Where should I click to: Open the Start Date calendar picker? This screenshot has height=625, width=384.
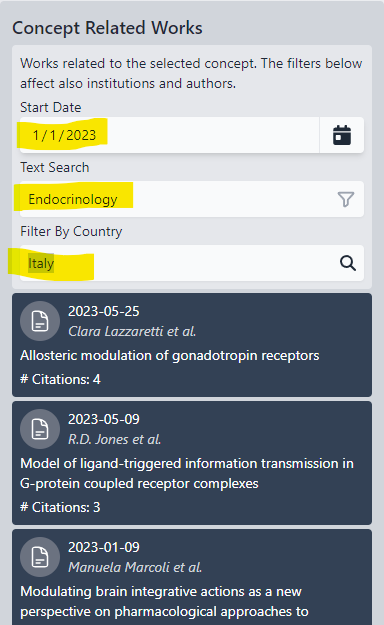(342, 135)
